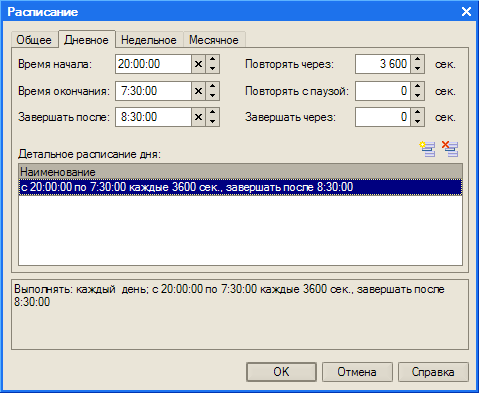Viewport: 479px width, 393px height.
Task: Decrease Время окончания with down arrow
Action: 212,95
